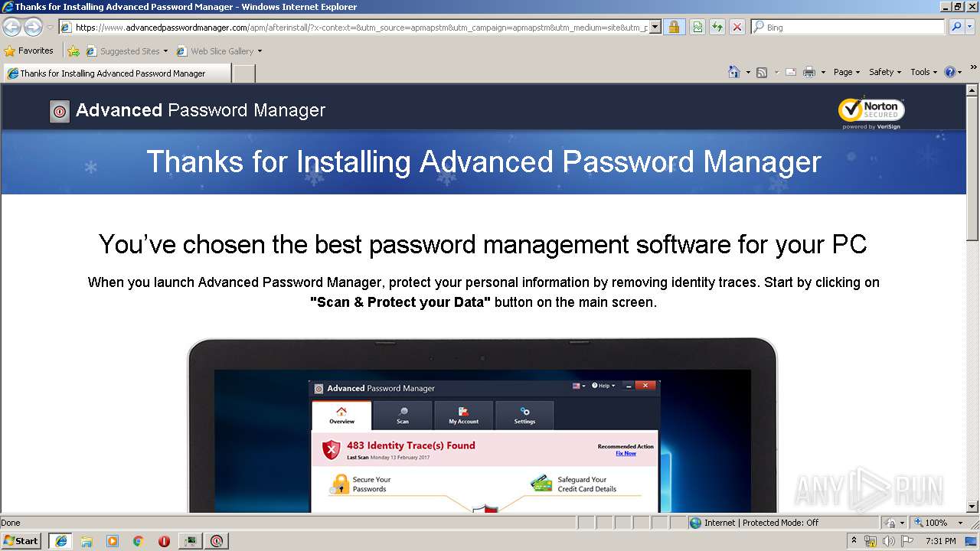Open the Help question mark menu
This screenshot has height=551, width=980.
[953, 72]
